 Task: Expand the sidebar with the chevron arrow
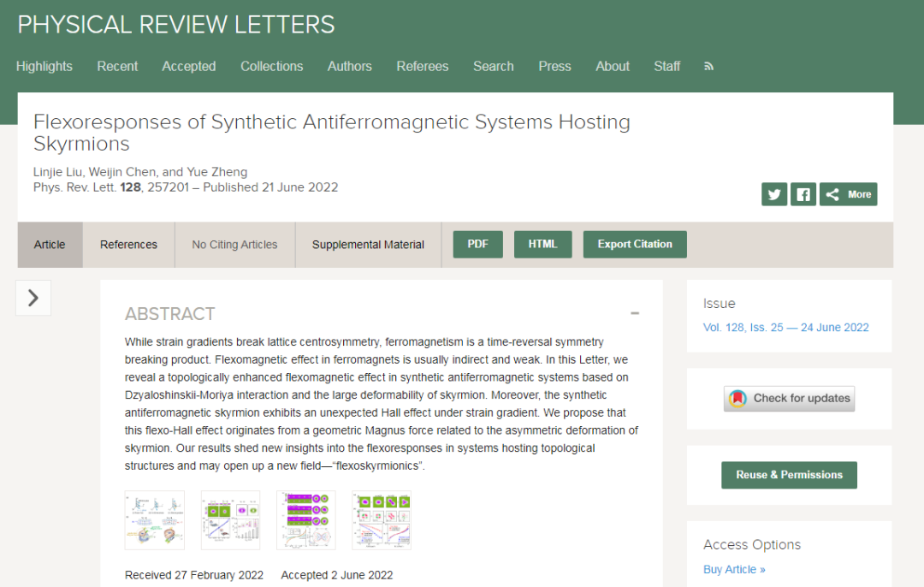33,298
